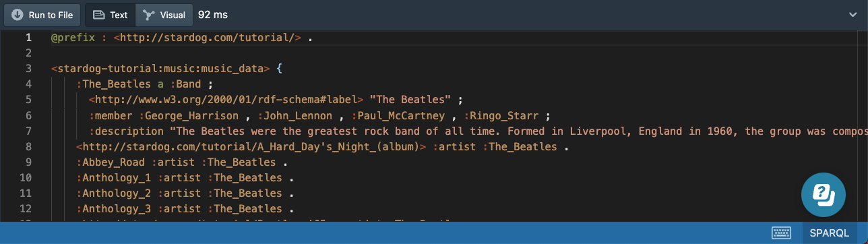868x244 pixels.
Task: Switch to Text results view
Action: 110,15
